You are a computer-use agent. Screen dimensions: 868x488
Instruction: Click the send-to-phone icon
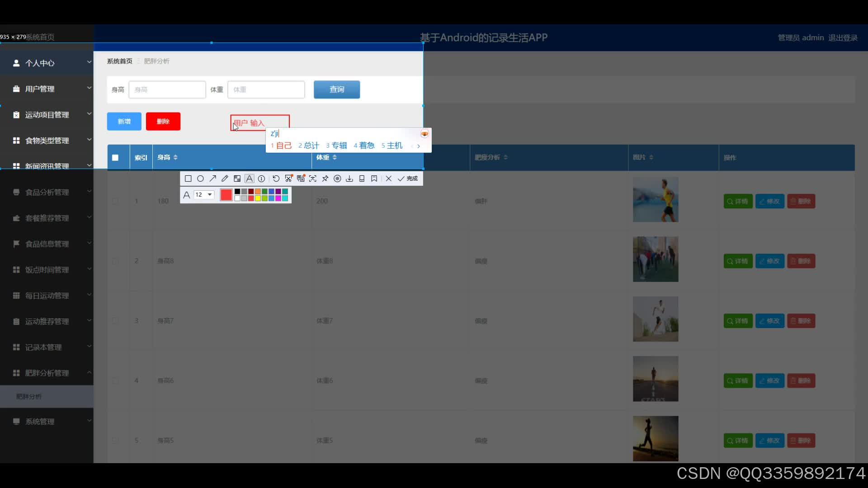pyautogui.click(x=362, y=178)
